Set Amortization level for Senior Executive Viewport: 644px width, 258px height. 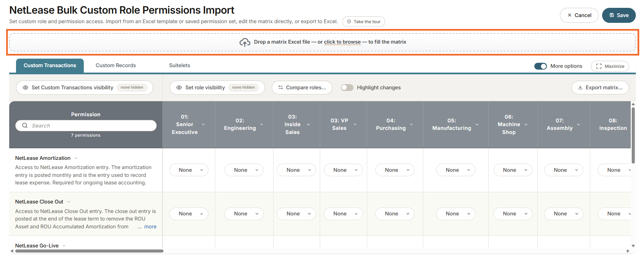(x=189, y=170)
